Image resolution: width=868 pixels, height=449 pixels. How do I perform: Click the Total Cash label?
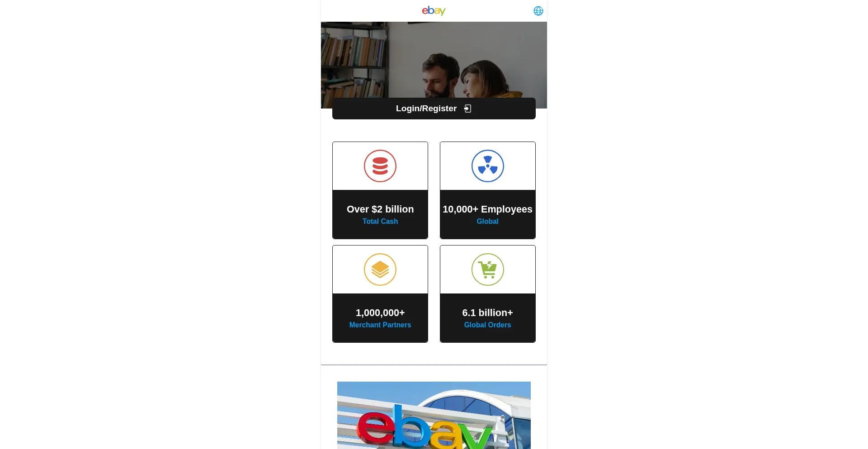380,221
